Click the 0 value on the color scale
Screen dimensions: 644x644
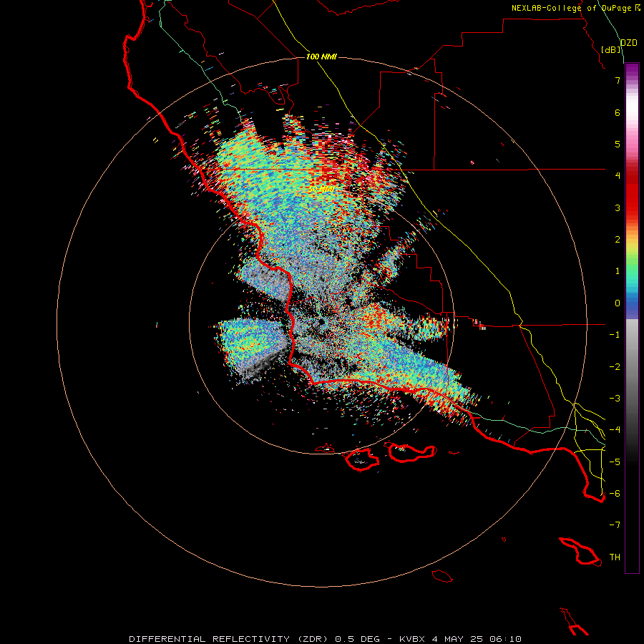(x=618, y=303)
